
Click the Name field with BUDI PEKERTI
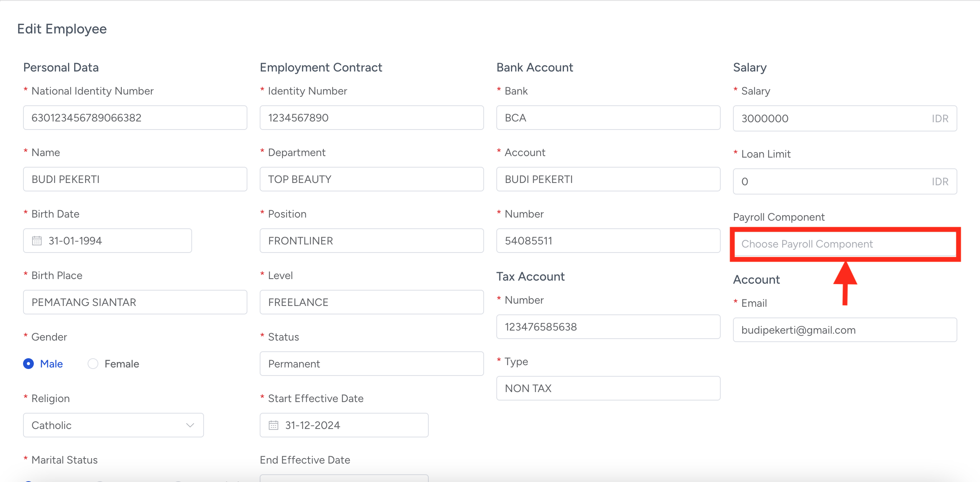[x=135, y=179]
